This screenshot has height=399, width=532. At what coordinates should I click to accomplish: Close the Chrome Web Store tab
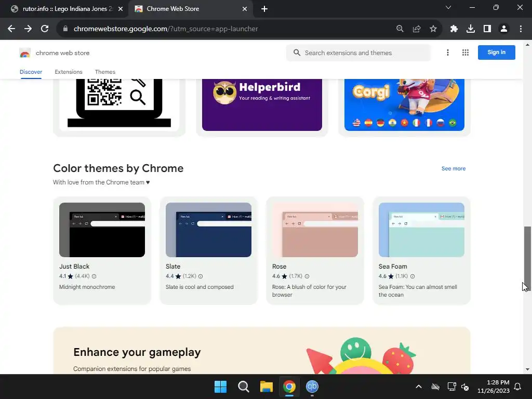245,9
